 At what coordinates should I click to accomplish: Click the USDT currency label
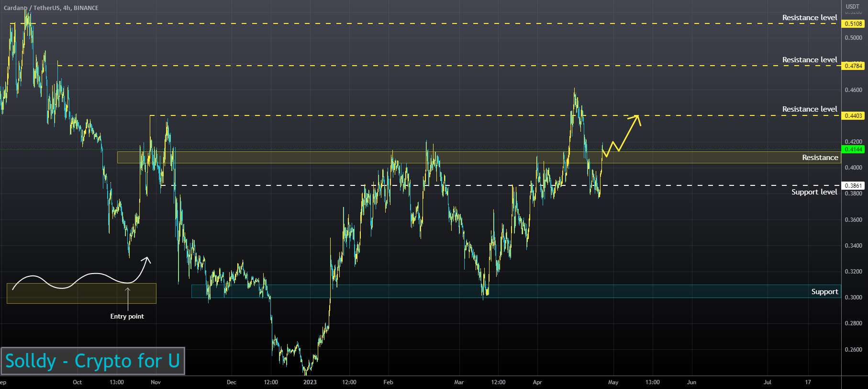click(852, 6)
